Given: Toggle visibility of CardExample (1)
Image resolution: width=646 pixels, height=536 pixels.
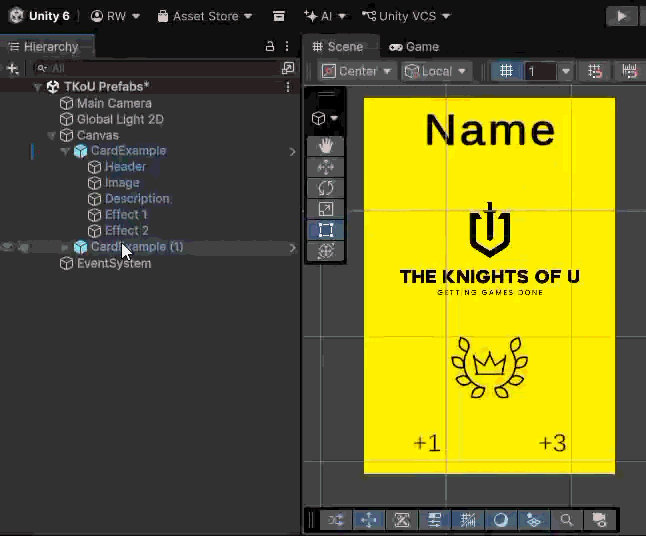Looking at the screenshot, I should [x=7, y=247].
